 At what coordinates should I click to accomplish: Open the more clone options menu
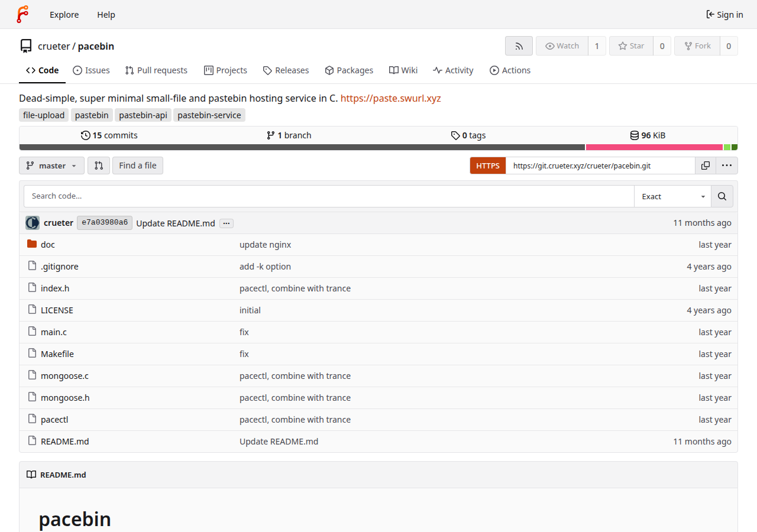tap(727, 166)
